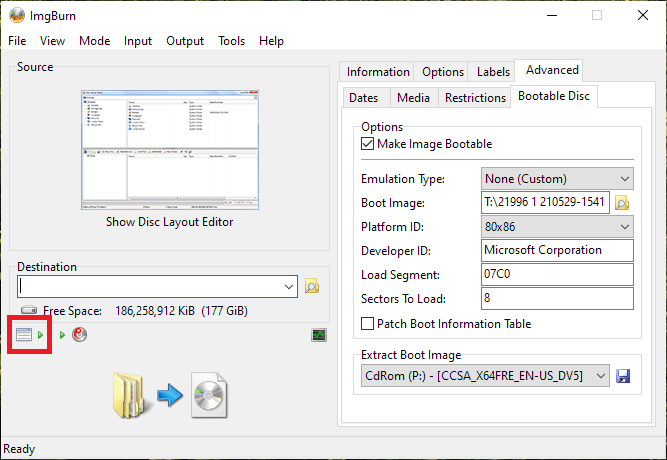
Task: Open the log window monitor icon
Action: (319, 335)
